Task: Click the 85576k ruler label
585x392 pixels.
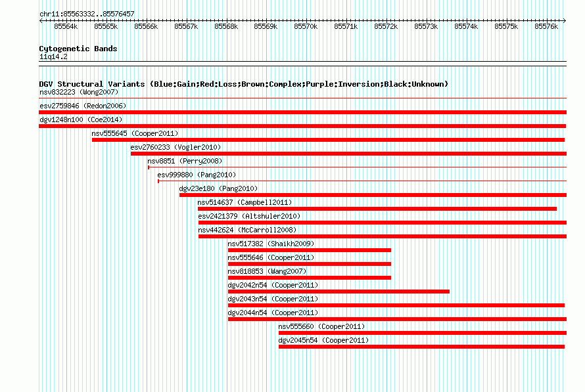Action: 546,26
